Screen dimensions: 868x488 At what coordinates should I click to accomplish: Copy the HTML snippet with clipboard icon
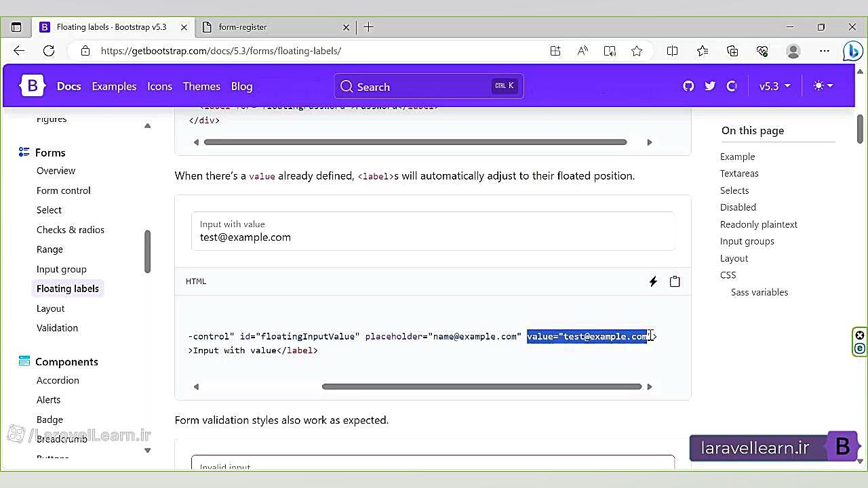(675, 281)
